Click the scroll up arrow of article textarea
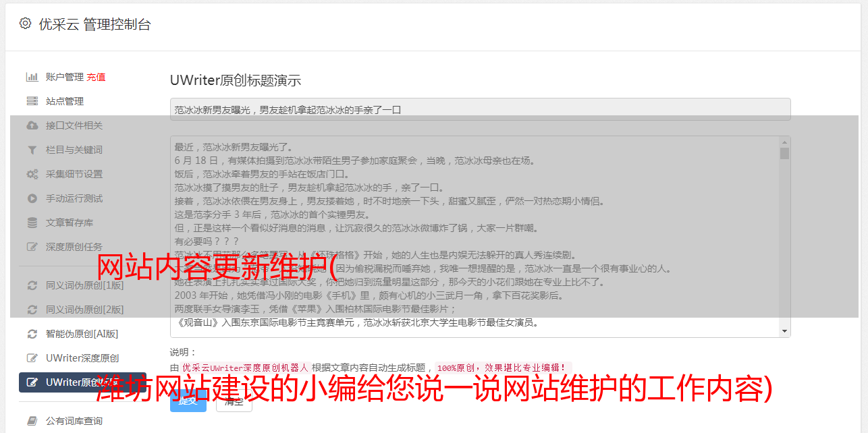The image size is (868, 433). 784,142
